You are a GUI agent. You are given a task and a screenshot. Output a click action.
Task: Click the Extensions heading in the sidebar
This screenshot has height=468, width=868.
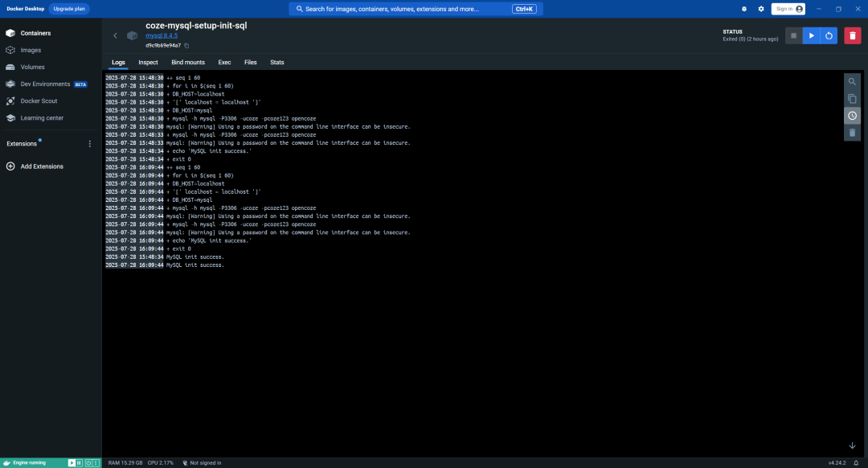(x=22, y=144)
